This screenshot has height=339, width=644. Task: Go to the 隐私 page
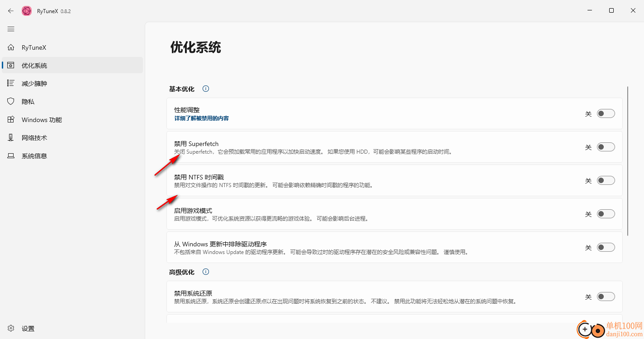(x=72, y=102)
